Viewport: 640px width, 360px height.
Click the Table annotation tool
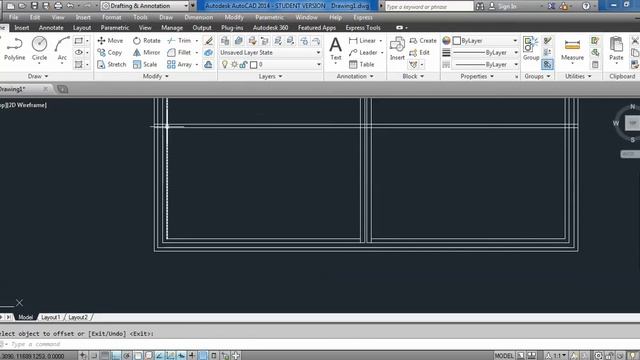click(x=362, y=64)
